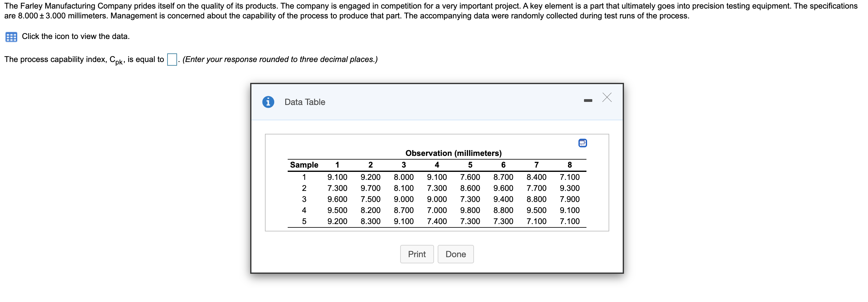Screen dimensions: 868x302
Task: Select the 9.400 value in sample row 3
Action: tap(503, 199)
